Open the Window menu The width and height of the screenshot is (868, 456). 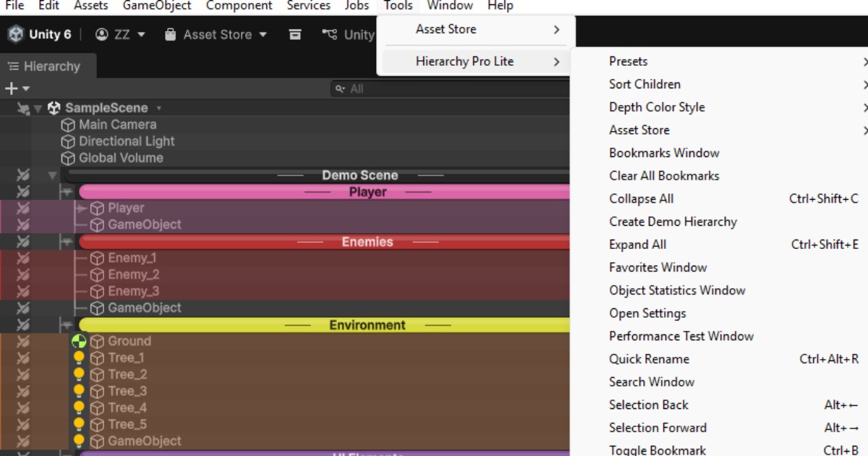pyautogui.click(x=448, y=6)
